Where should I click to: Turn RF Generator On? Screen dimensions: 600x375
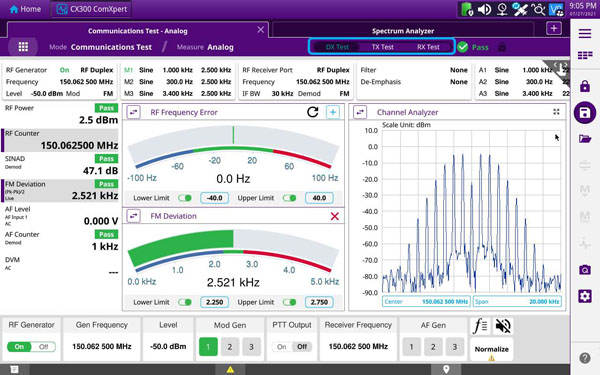pyautogui.click(x=19, y=347)
